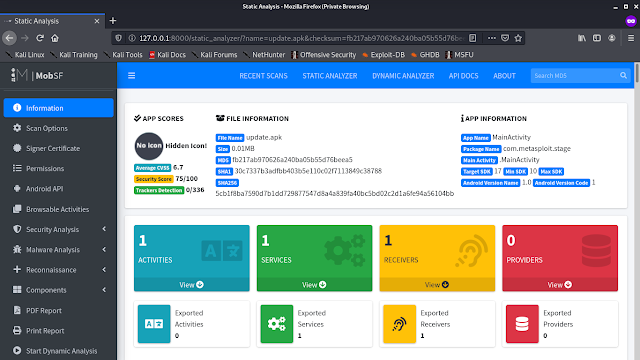The height and width of the screenshot is (360, 640).
Task: Bookmark this page with star icon
Action: [518, 38]
